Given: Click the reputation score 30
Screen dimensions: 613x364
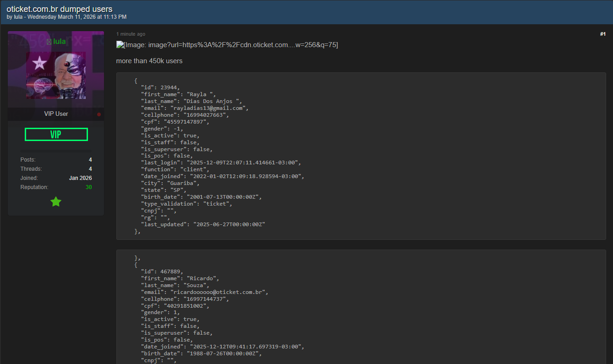Looking at the screenshot, I should point(88,187).
